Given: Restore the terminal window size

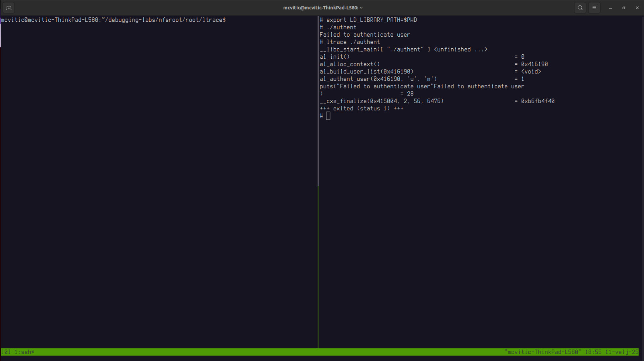Looking at the screenshot, I should point(623,8).
